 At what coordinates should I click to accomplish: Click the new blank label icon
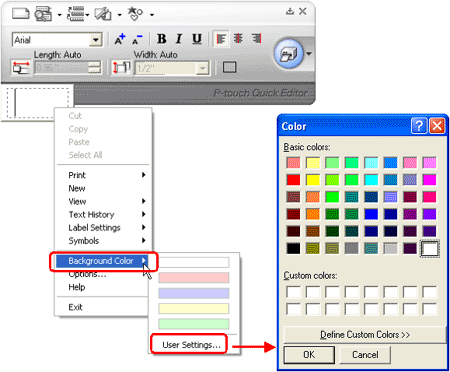[20, 14]
